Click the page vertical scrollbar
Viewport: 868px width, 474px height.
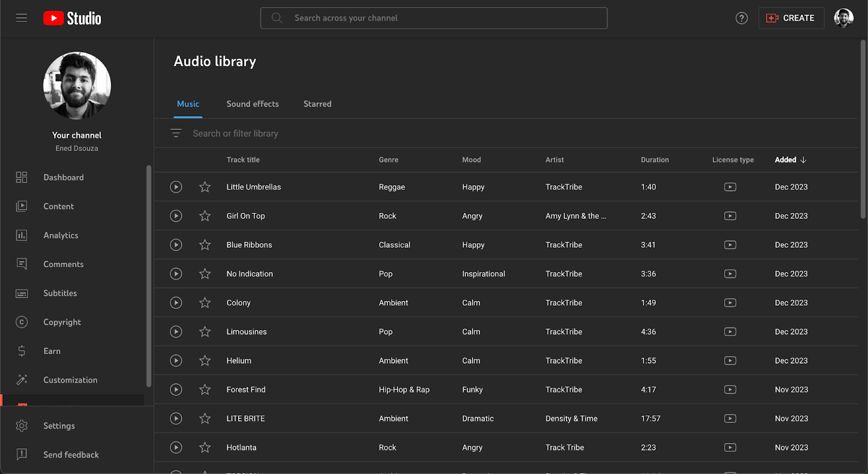point(863,129)
